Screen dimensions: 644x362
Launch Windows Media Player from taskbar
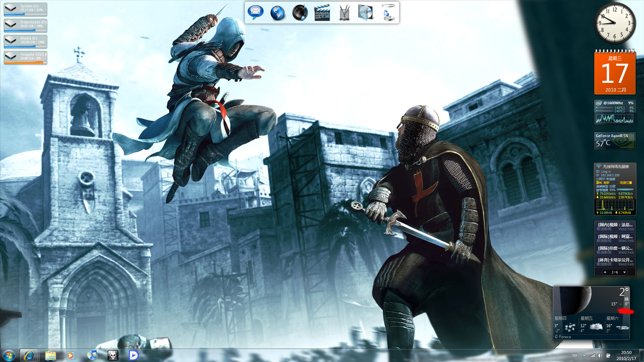click(71, 355)
